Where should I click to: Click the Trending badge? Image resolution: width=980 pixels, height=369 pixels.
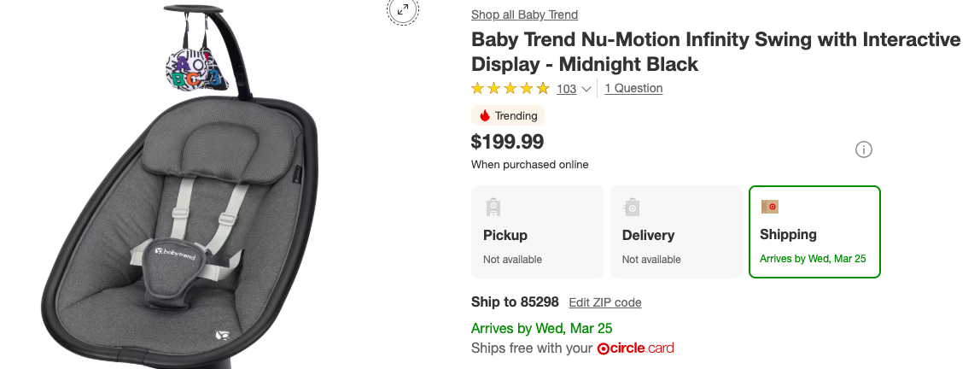[x=508, y=115]
